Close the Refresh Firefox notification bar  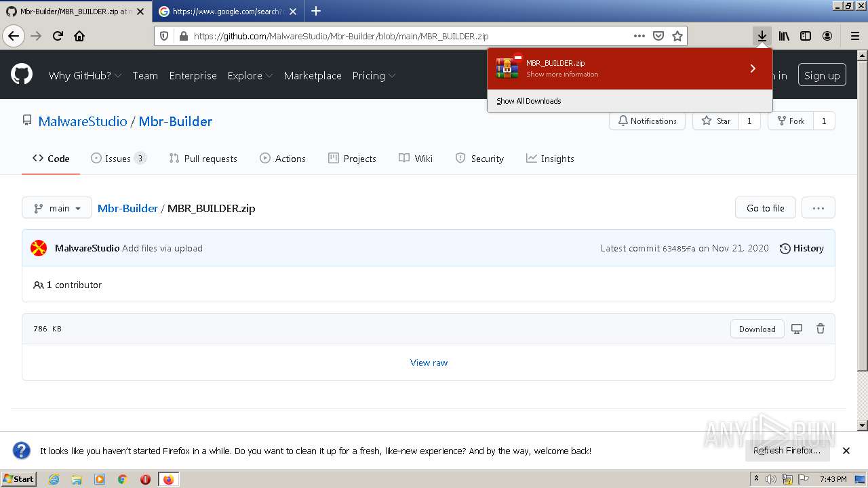pyautogui.click(x=846, y=451)
